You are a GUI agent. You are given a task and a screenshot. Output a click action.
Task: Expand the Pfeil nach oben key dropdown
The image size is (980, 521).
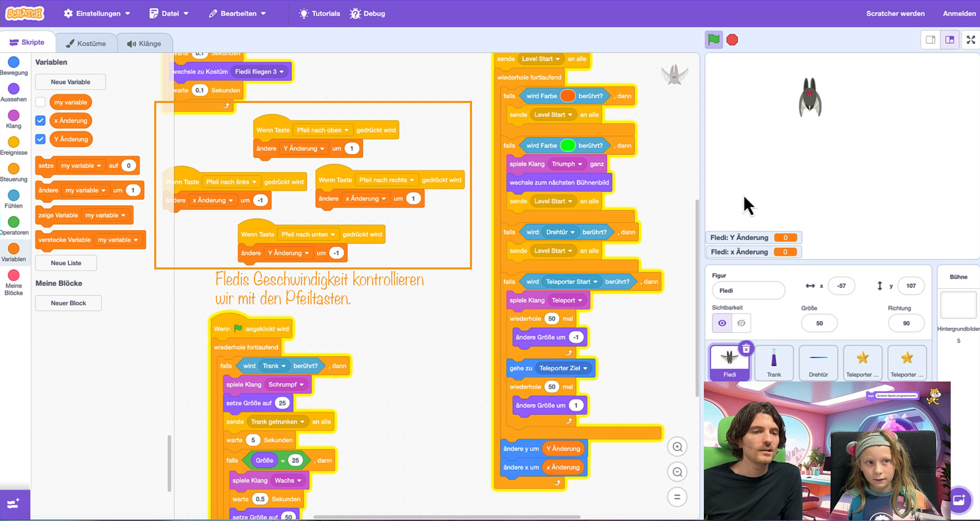pyautogui.click(x=346, y=130)
